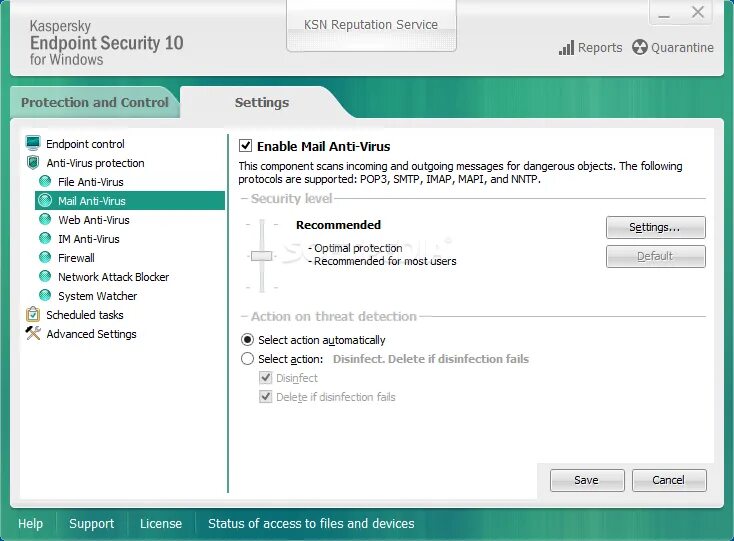Open the Support link in footer

tap(91, 523)
